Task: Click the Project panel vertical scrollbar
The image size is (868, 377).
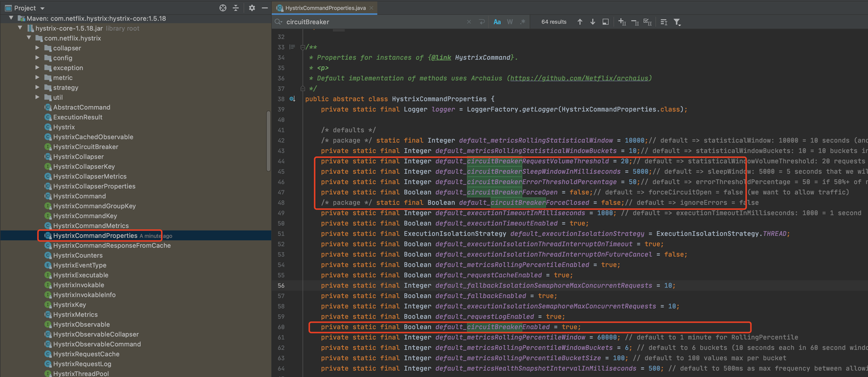Action: pos(268,140)
